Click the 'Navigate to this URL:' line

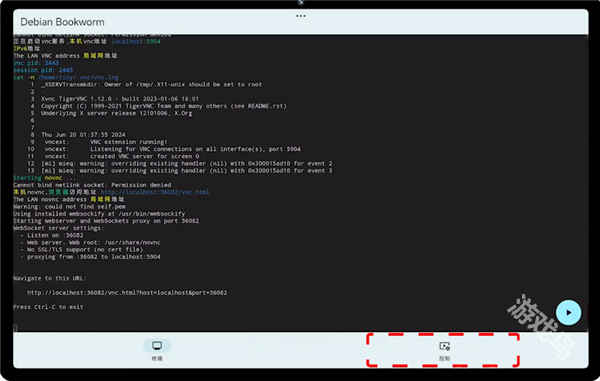pyautogui.click(x=50, y=278)
